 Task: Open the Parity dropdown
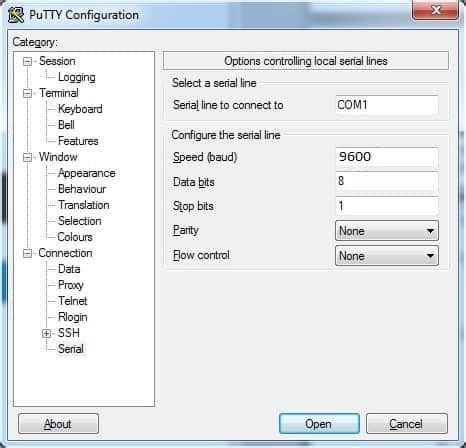pyautogui.click(x=387, y=231)
